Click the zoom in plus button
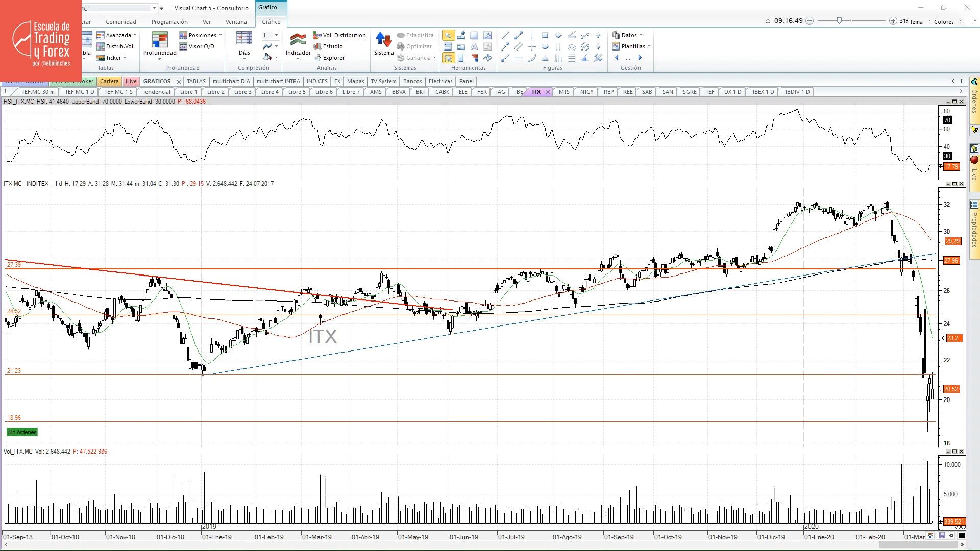This screenshot has width=980, height=551. 893,21
